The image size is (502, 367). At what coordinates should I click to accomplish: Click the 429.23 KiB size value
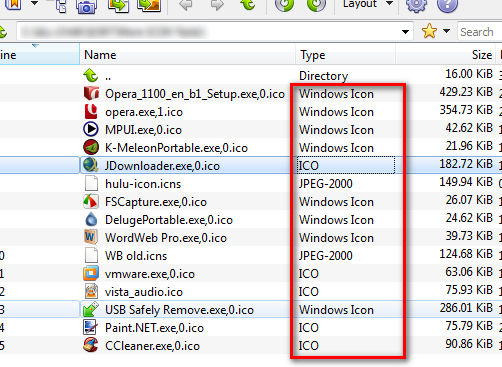coord(466,92)
